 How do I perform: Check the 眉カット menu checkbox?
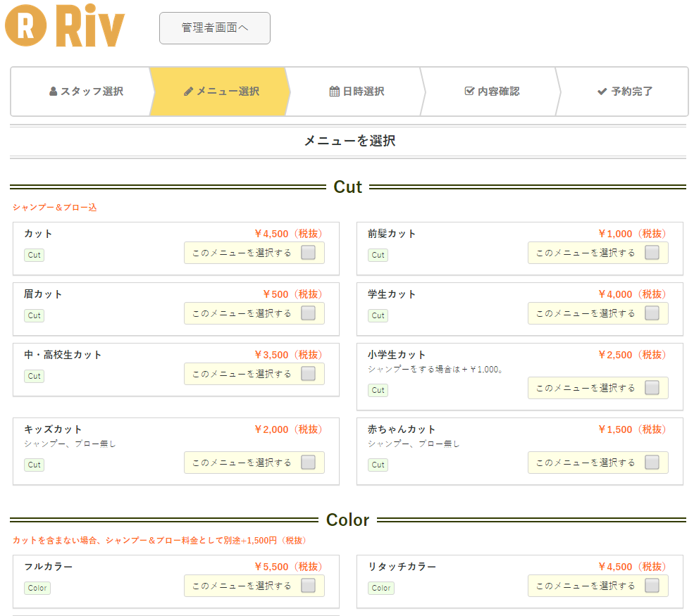point(308,313)
